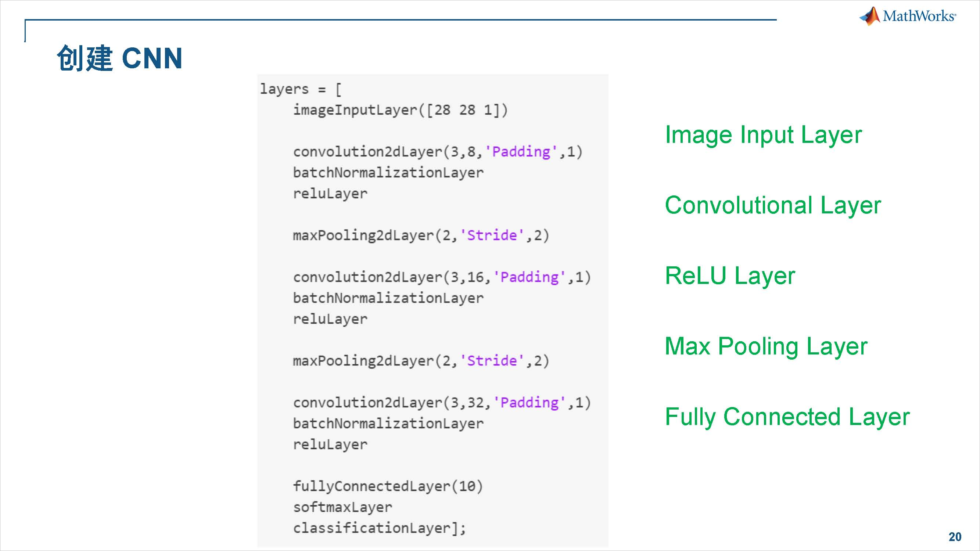Image resolution: width=980 pixels, height=551 pixels.
Task: Click the Max Pooling Layer label
Action: 766,346
